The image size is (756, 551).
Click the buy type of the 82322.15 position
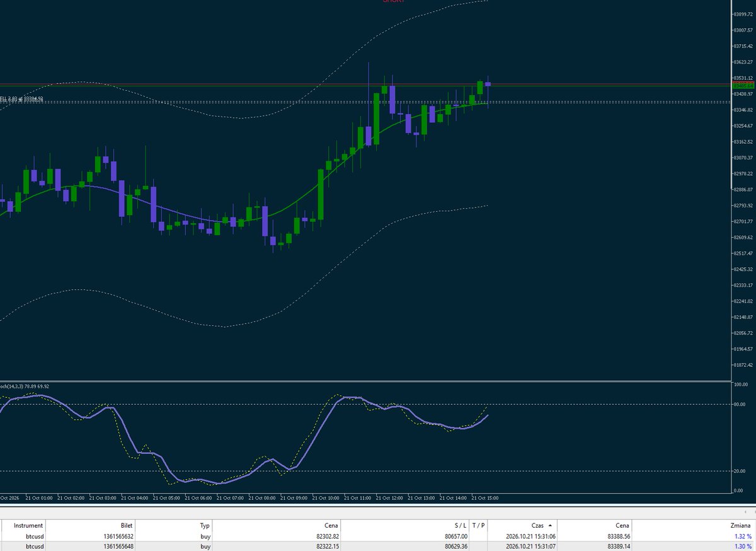pyautogui.click(x=205, y=546)
